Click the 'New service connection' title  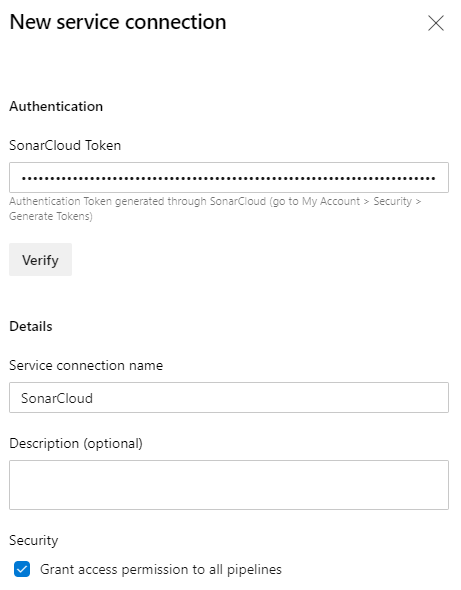pyautogui.click(x=118, y=22)
